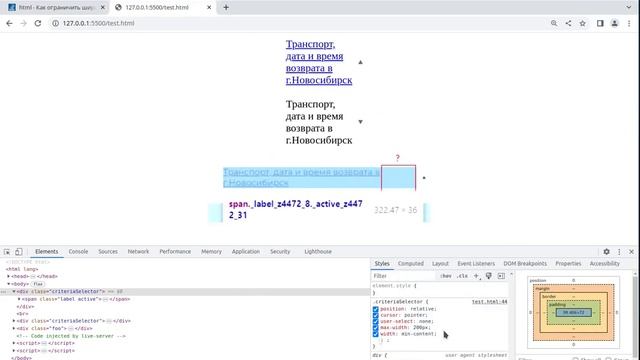
Task: Toggle the .cls class editor
Action: click(x=462, y=276)
